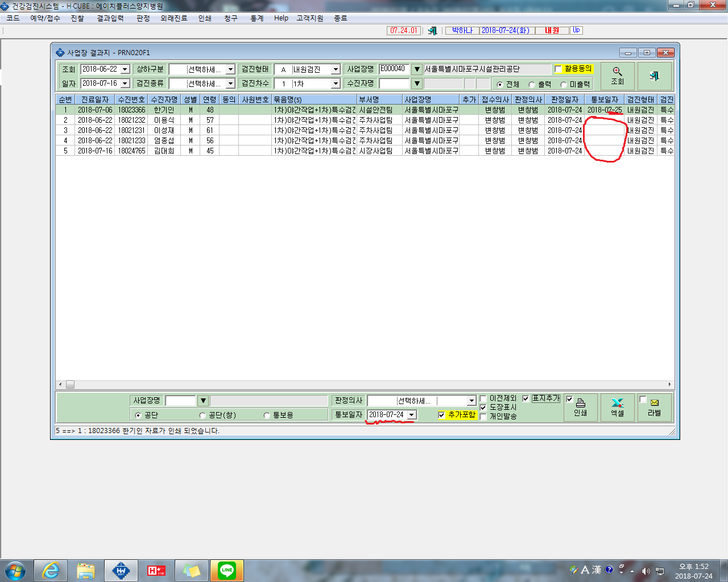Screen dimensions: 728x582
Task: Toggle the 활용동의 checkbox
Action: pyautogui.click(x=558, y=69)
